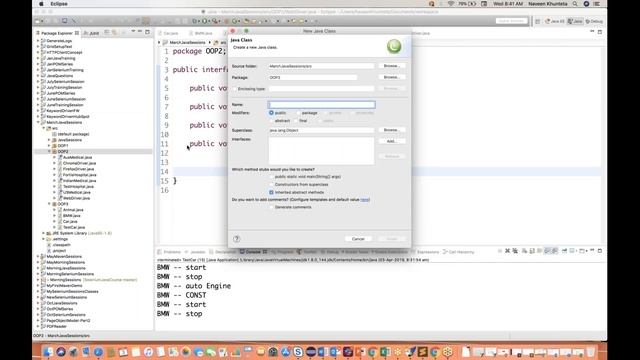
Task: Click the Quick Access search box
Action: coord(511,21)
